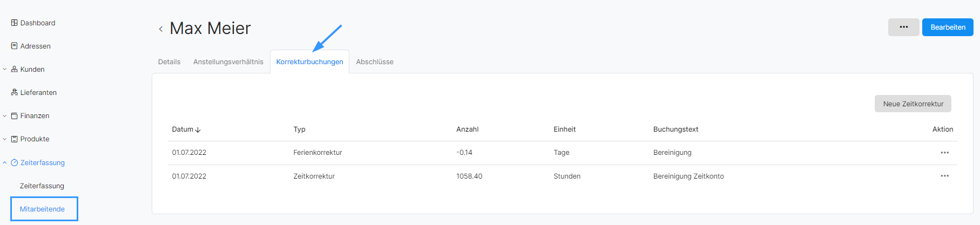The image size is (980, 225).
Task: Click the Neue Zeitkorrektur button
Action: point(913,104)
